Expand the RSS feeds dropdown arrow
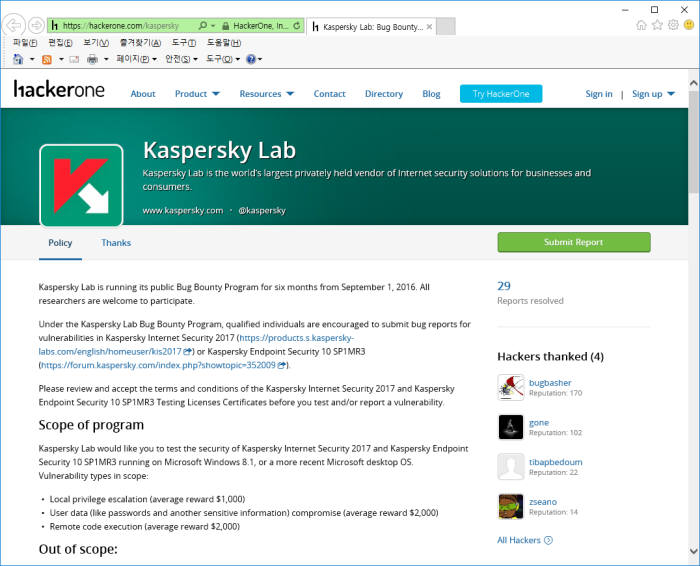Screen dimensions: 700x566 point(61,59)
